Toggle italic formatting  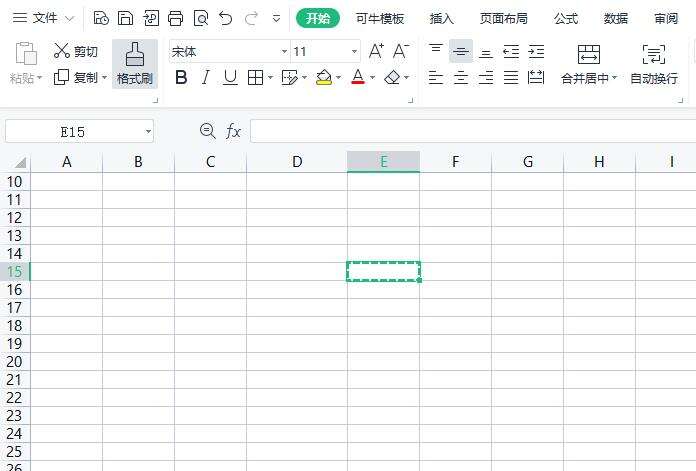pos(205,78)
